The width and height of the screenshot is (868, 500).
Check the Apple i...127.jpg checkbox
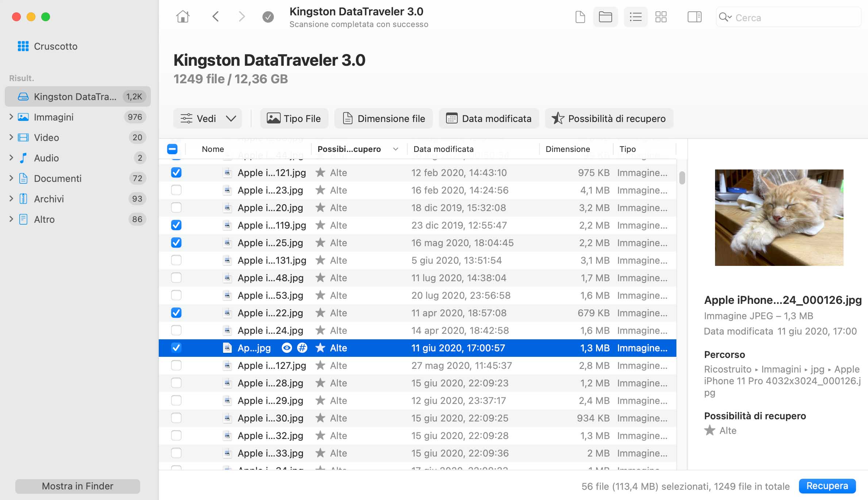click(176, 365)
